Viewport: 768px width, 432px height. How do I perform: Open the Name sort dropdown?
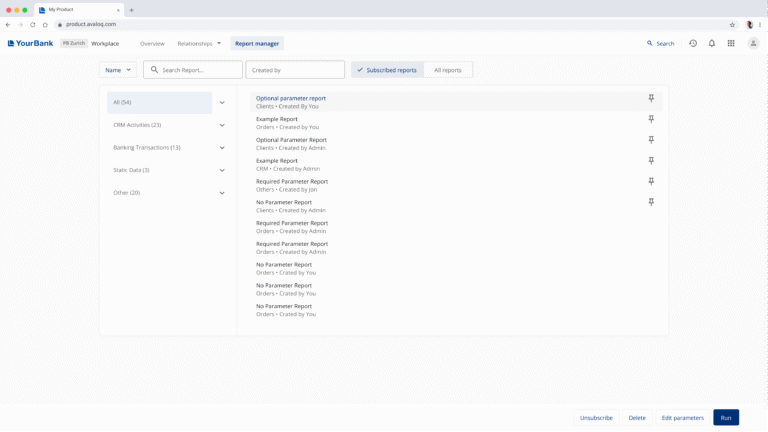tap(118, 70)
